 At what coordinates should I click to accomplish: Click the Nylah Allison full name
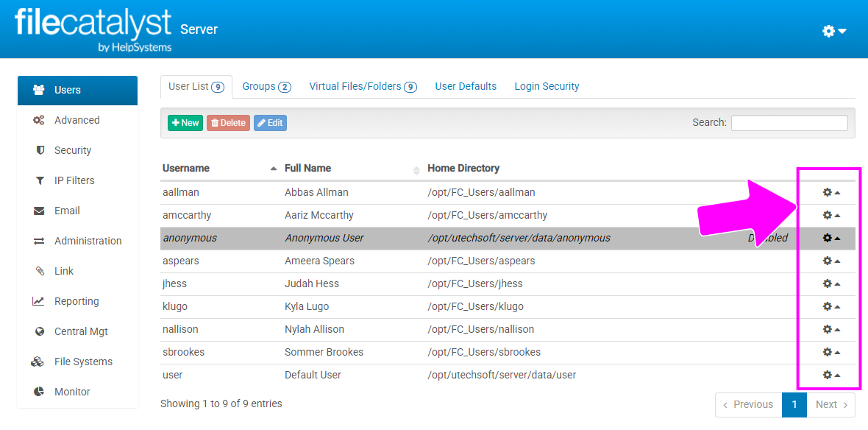click(x=314, y=329)
